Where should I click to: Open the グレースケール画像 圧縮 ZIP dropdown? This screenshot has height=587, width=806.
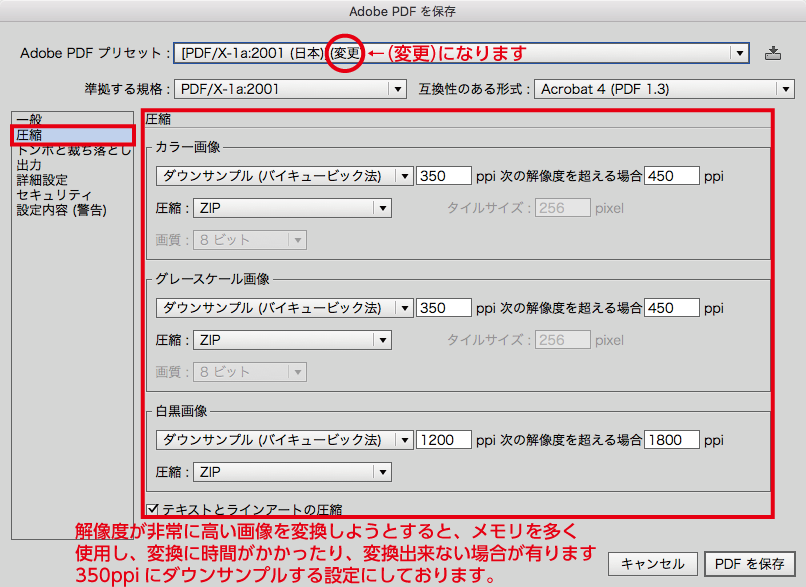point(292,340)
